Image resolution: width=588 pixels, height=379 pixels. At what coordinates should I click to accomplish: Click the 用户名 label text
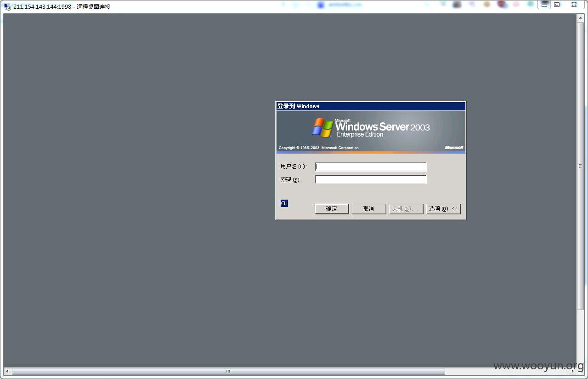pos(294,167)
